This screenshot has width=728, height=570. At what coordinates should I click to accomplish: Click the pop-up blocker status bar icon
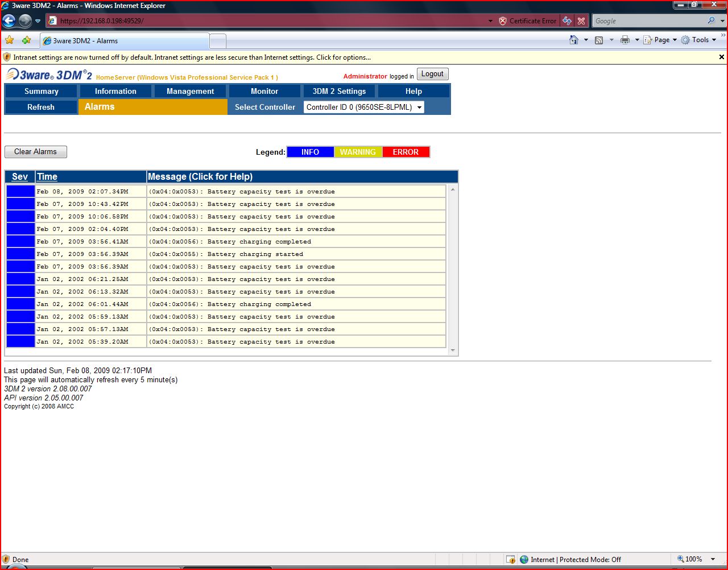511,559
